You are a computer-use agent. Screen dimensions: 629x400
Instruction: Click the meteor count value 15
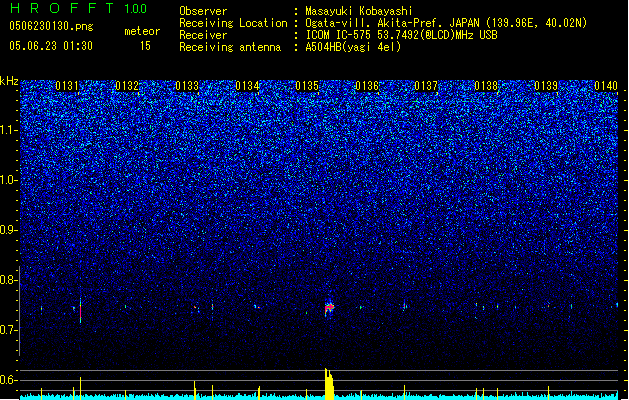coord(145,46)
